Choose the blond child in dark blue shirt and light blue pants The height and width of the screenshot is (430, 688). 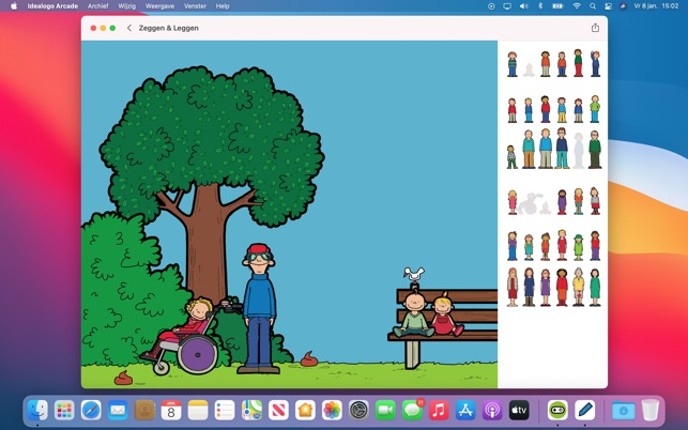click(528, 110)
